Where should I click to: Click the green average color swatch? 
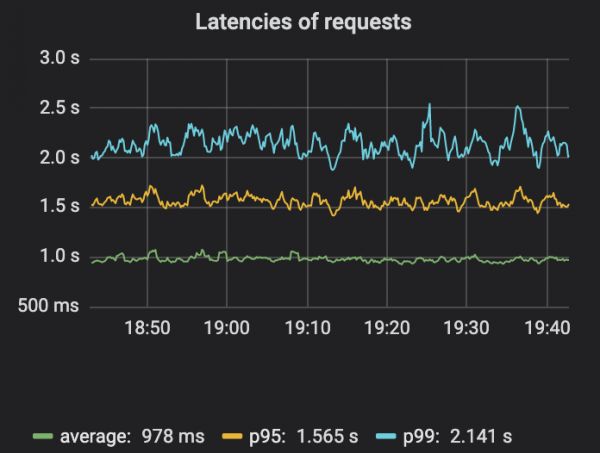42,436
